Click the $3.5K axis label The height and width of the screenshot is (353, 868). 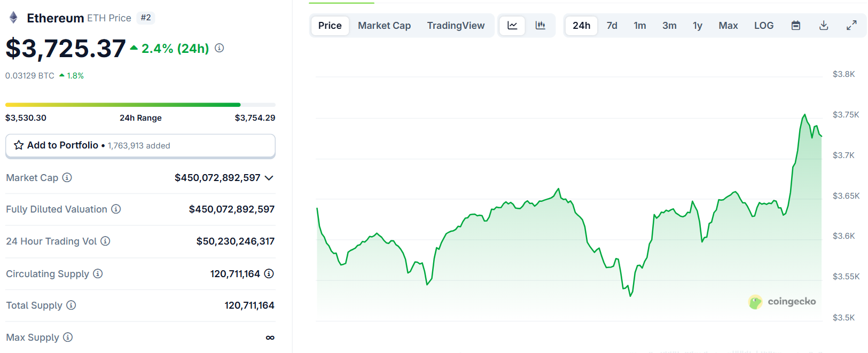point(844,318)
